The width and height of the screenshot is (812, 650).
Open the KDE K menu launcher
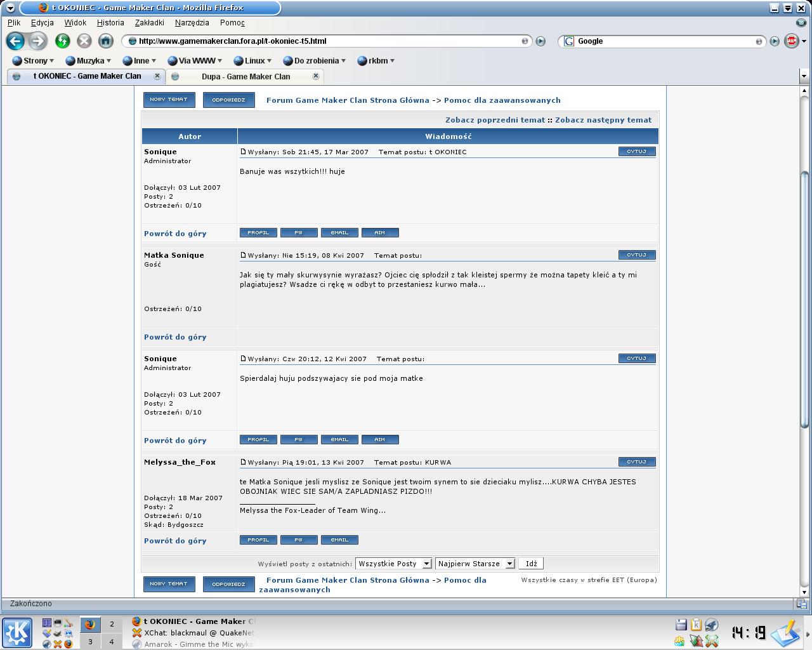tap(17, 632)
